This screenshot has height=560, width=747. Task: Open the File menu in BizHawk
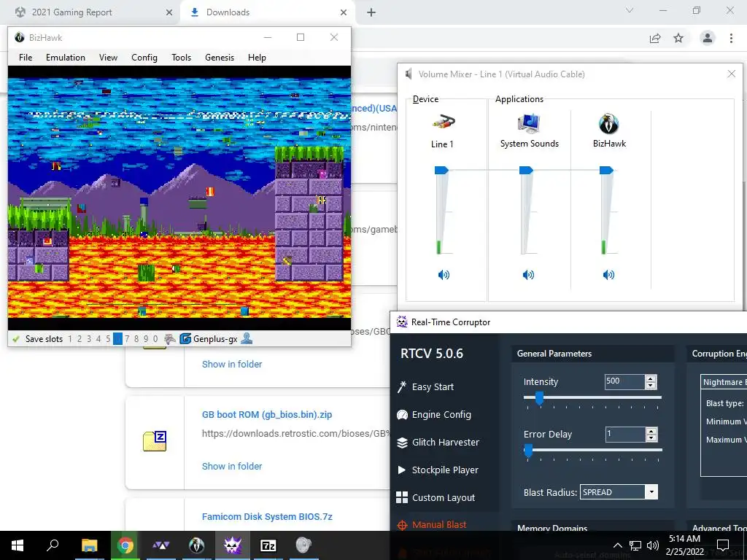pos(26,57)
